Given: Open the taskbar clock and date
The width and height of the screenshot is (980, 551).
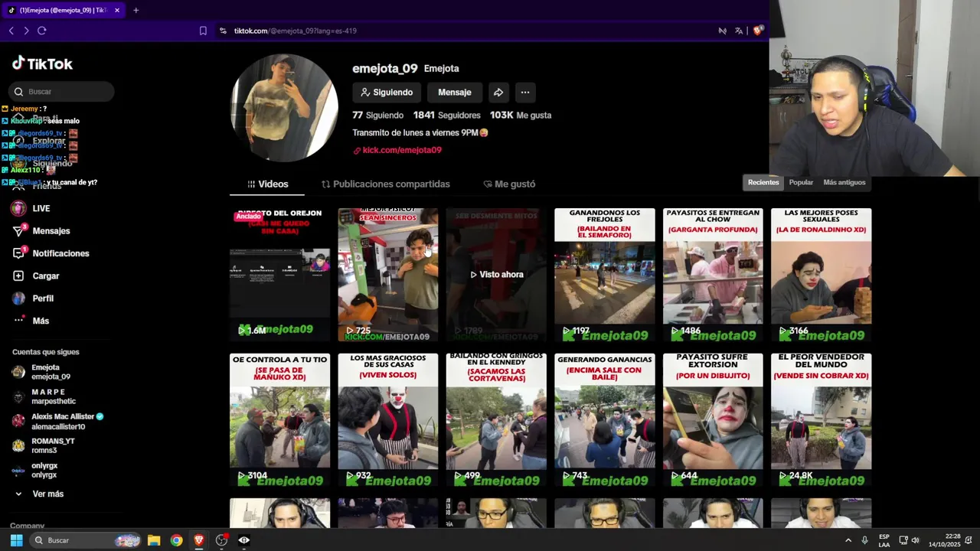Looking at the screenshot, I should [x=944, y=540].
